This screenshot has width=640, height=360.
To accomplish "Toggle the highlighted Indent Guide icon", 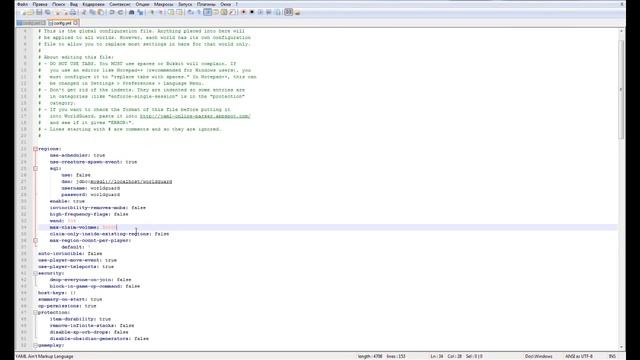I will tap(207, 12).
